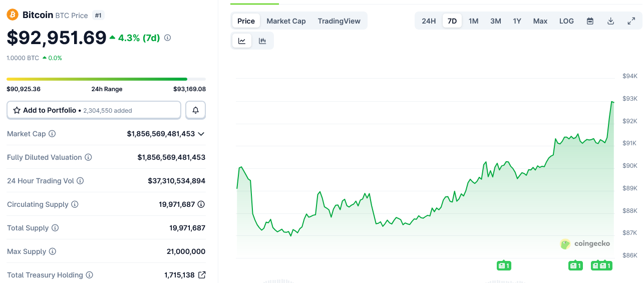Screen dimensions: 644x283
Task: Select the 1Y time range
Action: [x=517, y=21]
